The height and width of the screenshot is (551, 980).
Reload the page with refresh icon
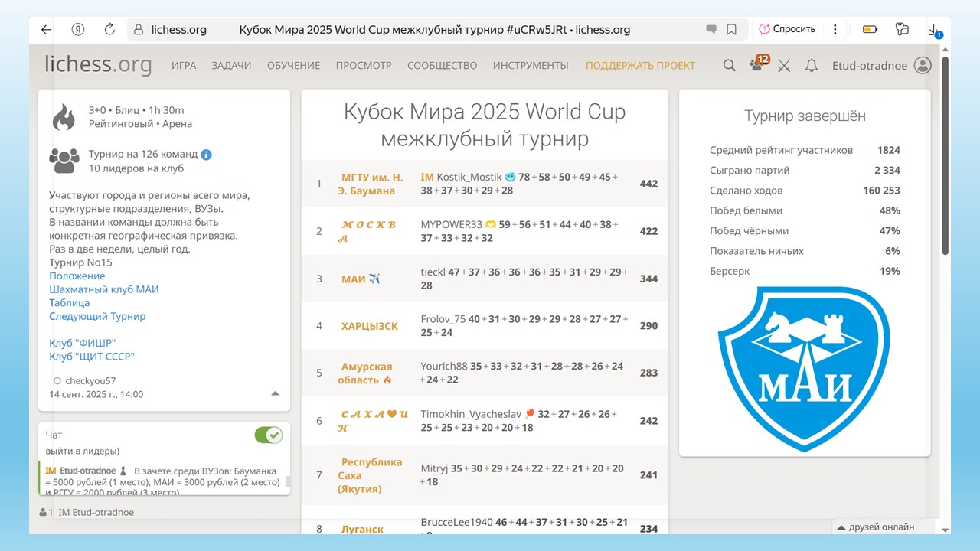109,30
